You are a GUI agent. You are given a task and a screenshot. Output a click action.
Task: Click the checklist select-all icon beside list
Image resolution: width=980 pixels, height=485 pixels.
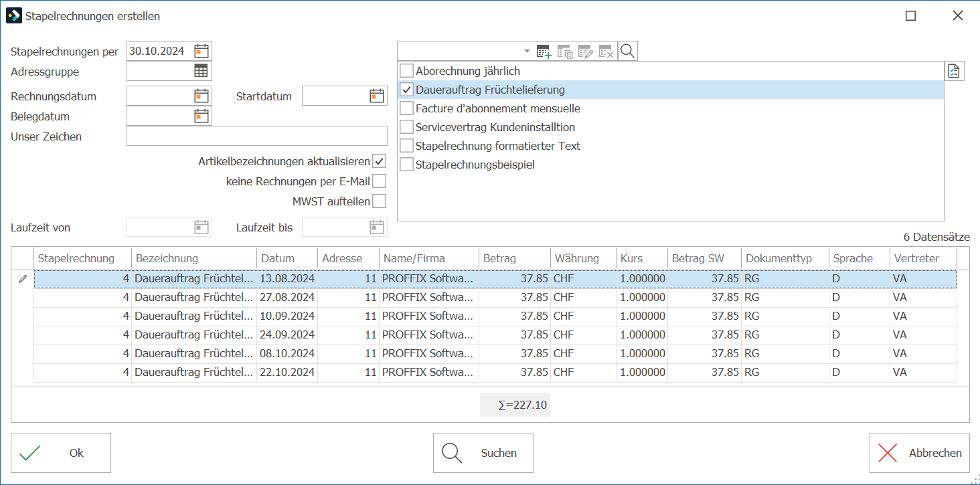pos(954,71)
